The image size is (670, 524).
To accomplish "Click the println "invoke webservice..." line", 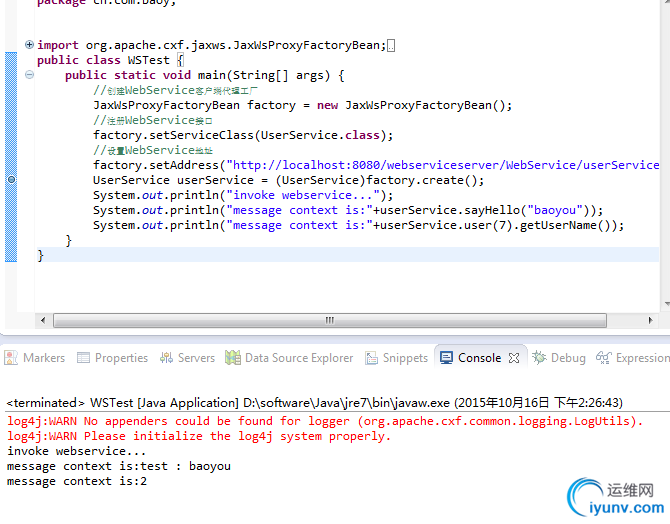I will click(x=243, y=195).
